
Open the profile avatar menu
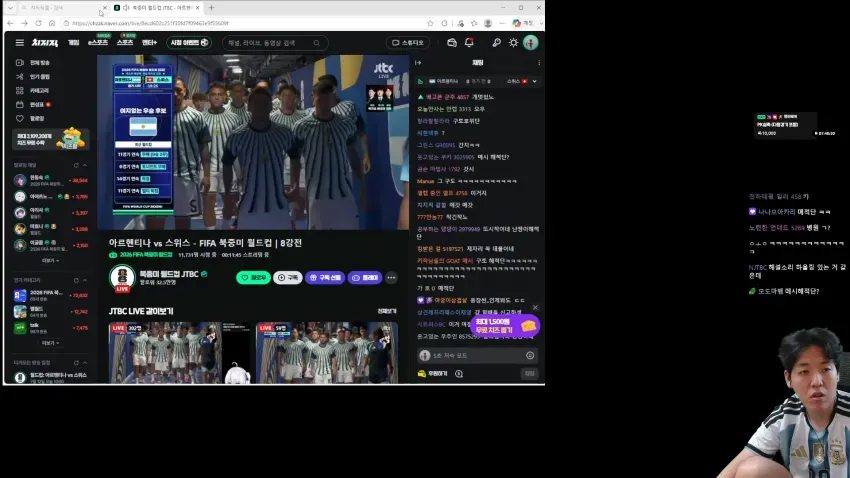pos(531,43)
